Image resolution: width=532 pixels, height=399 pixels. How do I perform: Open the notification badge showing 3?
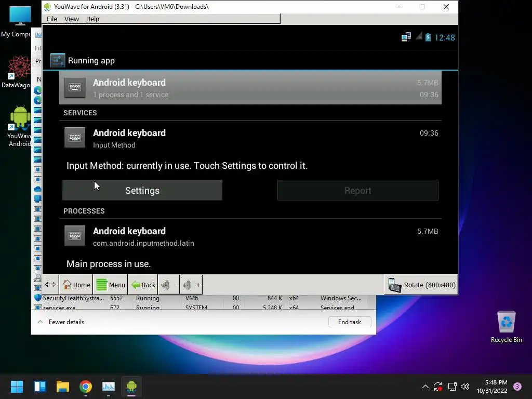(x=517, y=387)
